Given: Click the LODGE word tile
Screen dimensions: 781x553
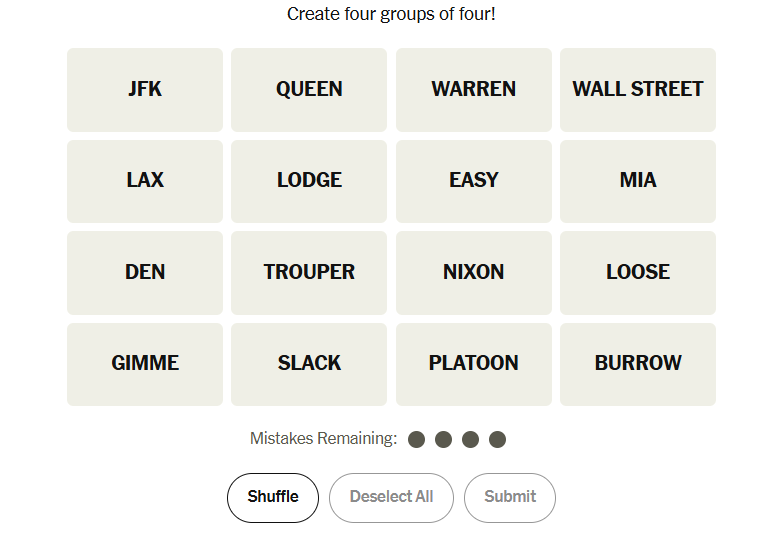Looking at the screenshot, I should point(309,181).
